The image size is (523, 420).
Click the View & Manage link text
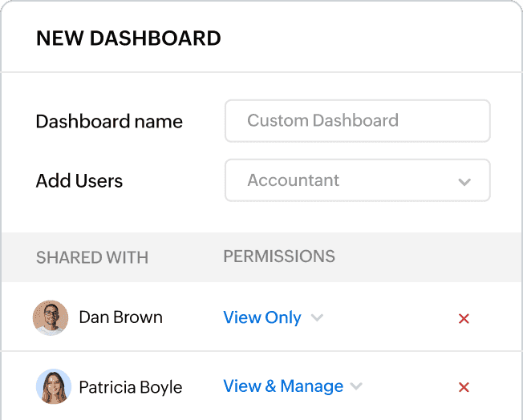(x=283, y=386)
